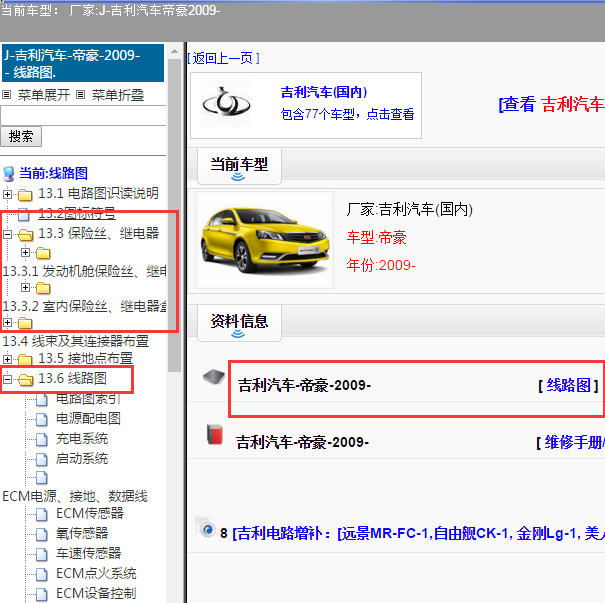Click the 当前:线路图 heading link
This screenshot has width=605, height=603.
pos(54,173)
